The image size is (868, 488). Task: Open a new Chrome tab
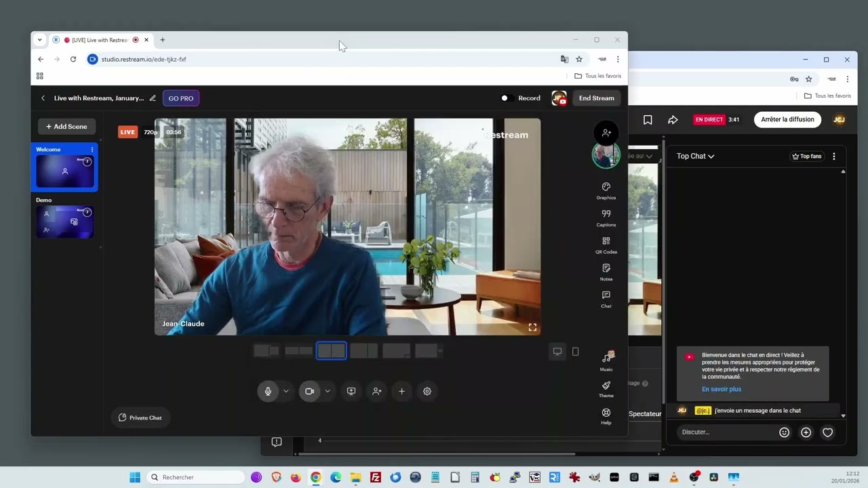coord(162,40)
